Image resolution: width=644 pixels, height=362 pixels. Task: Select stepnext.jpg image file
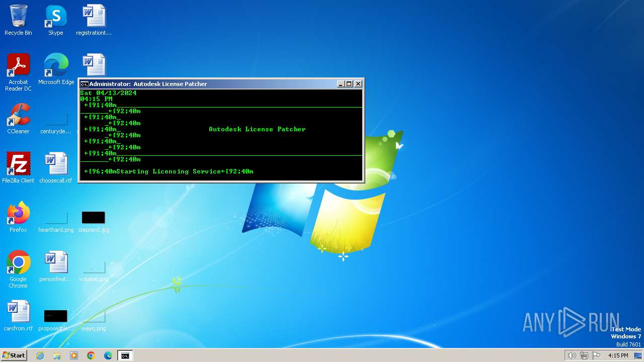tap(94, 221)
